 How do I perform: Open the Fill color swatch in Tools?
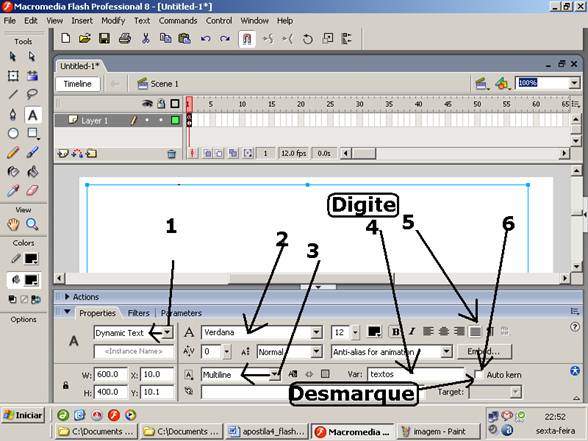(x=31, y=280)
